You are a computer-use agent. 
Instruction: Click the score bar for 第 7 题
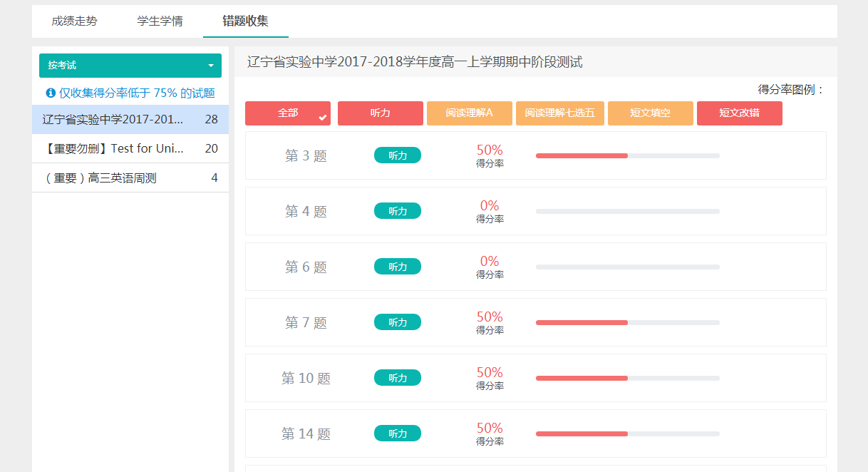628,322
